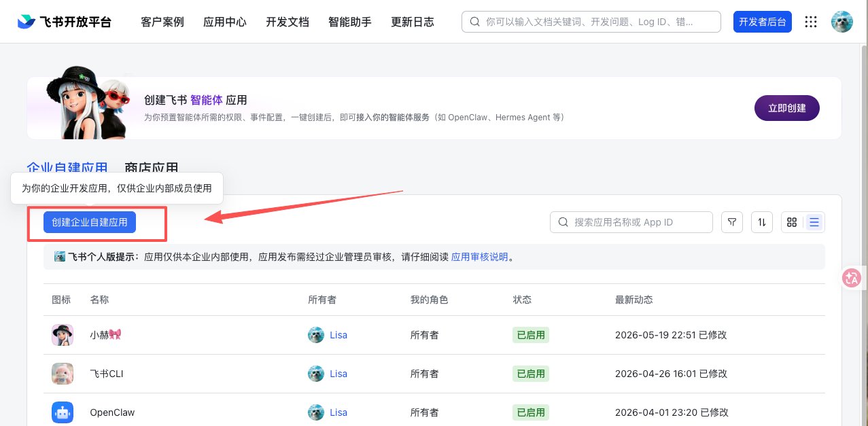Open 开发文档 menu
Screen dimensions: 868x426
pyautogui.click(x=288, y=22)
